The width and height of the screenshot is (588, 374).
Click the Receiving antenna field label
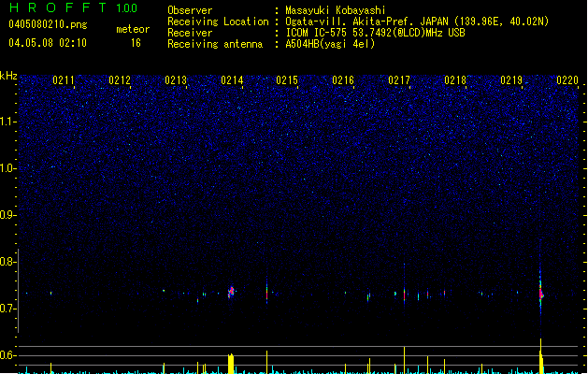tap(215, 44)
